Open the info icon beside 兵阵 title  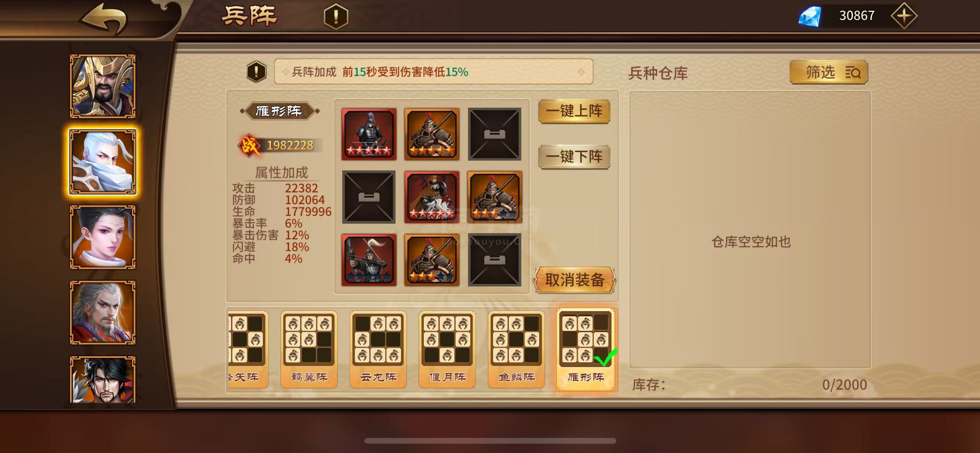tap(336, 17)
